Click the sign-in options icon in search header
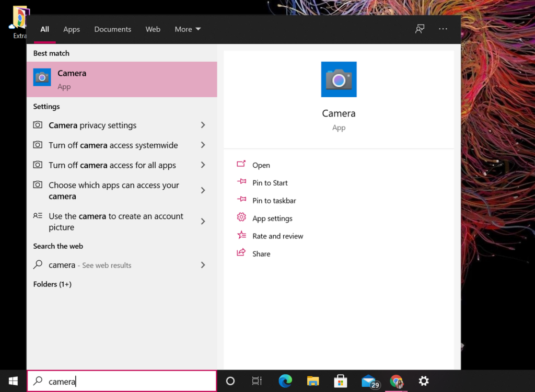Screen dimensions: 535x392 419,29
